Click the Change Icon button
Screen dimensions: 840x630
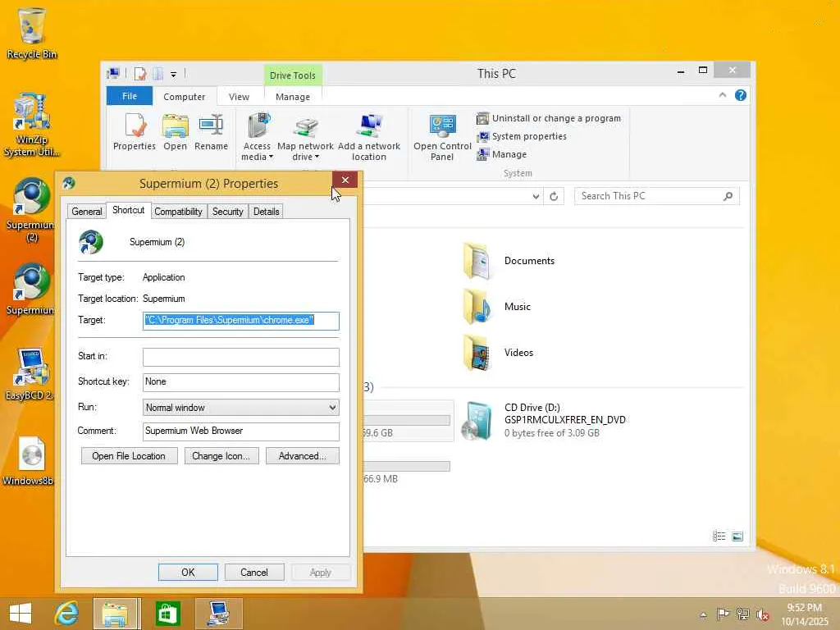pos(221,456)
